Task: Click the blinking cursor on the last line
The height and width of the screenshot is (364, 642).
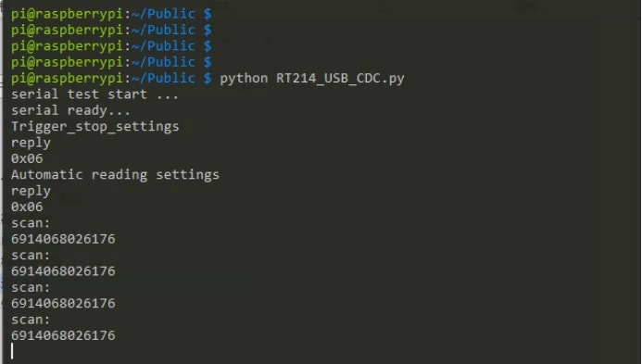Action: pyautogui.click(x=12, y=351)
